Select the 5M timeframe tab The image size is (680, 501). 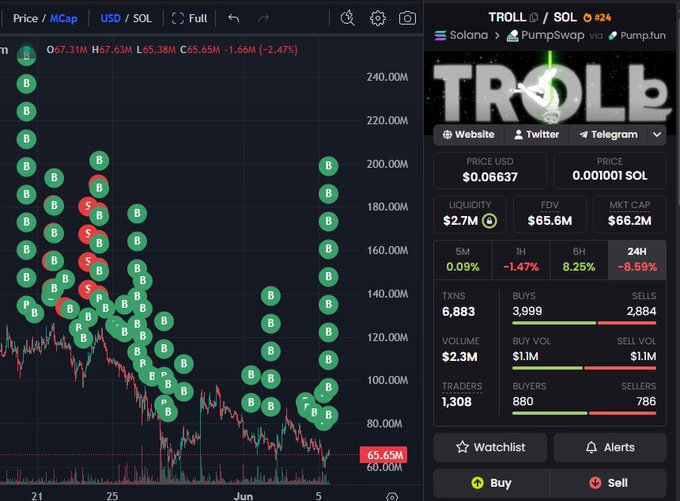[x=463, y=259]
